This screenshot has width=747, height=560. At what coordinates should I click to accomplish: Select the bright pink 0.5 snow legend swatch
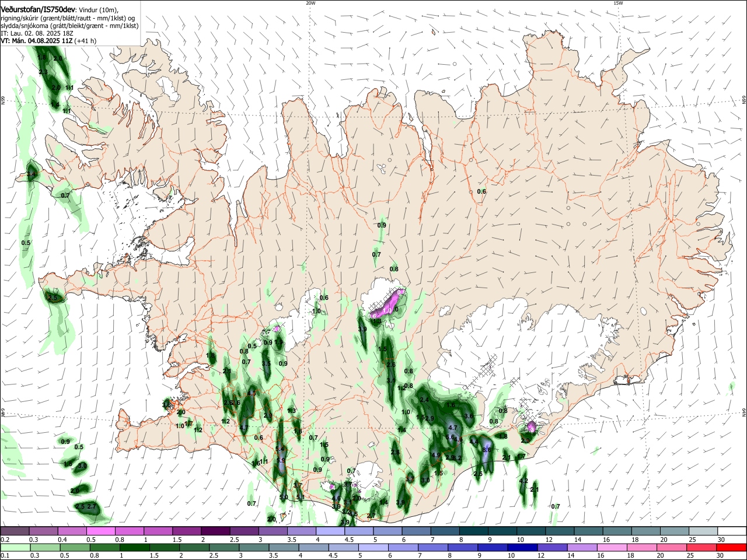(100, 531)
